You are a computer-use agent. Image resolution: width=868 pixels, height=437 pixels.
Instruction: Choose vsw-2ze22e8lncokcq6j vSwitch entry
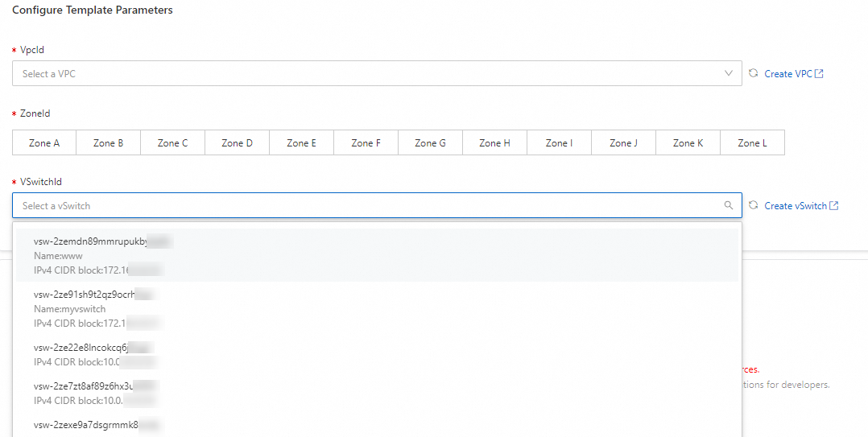pyautogui.click(x=377, y=354)
